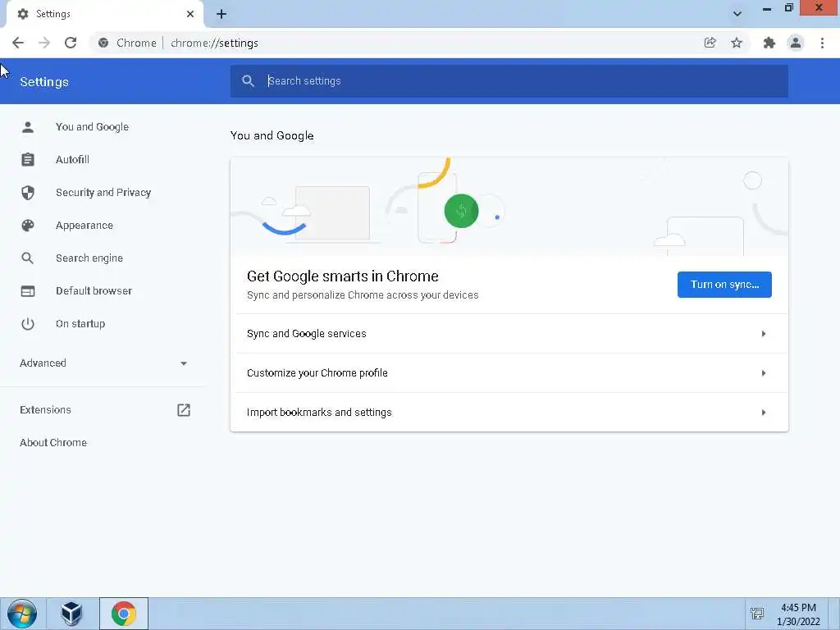
Task: Click the magnifier icon in search settings
Action: coord(248,81)
